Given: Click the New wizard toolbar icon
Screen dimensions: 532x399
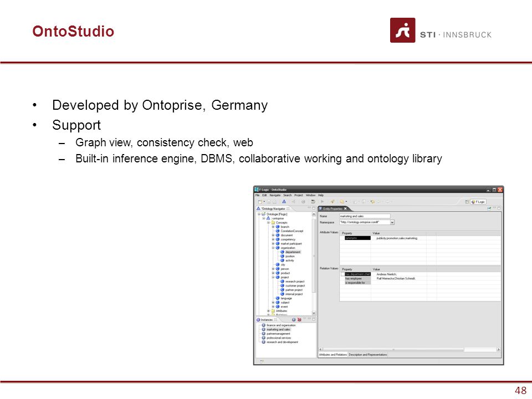Looking at the screenshot, I should pos(260,202).
